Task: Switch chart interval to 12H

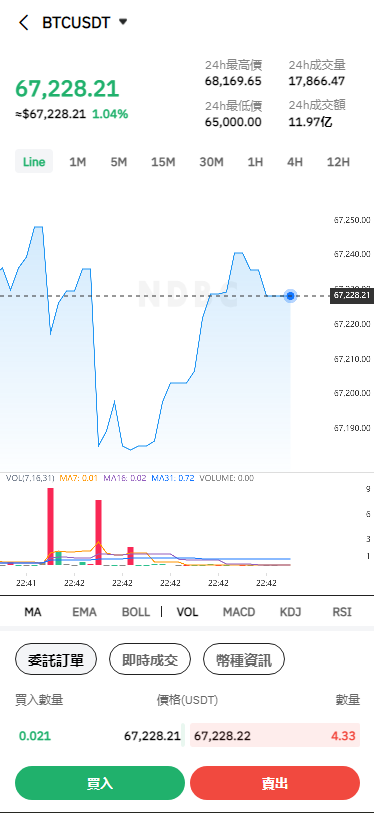Action: (x=338, y=162)
